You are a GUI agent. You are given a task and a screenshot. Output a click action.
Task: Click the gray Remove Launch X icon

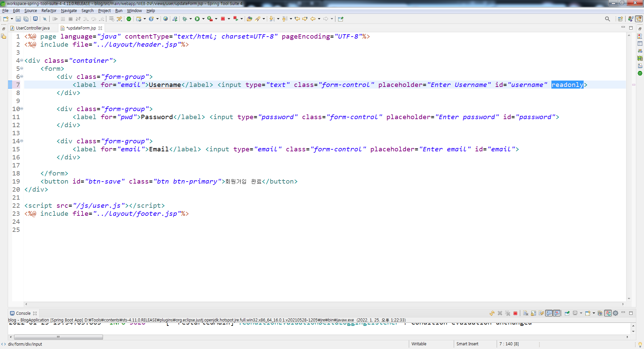[x=500, y=313]
